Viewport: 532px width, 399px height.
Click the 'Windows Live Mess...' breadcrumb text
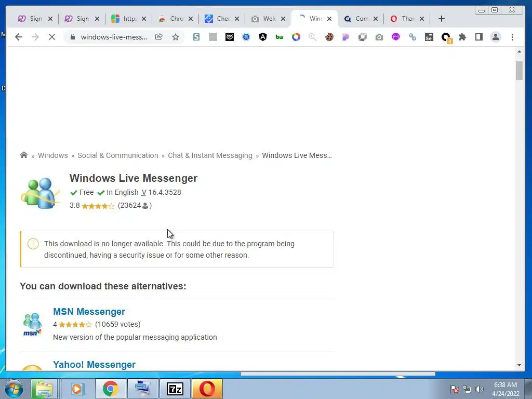click(x=297, y=155)
